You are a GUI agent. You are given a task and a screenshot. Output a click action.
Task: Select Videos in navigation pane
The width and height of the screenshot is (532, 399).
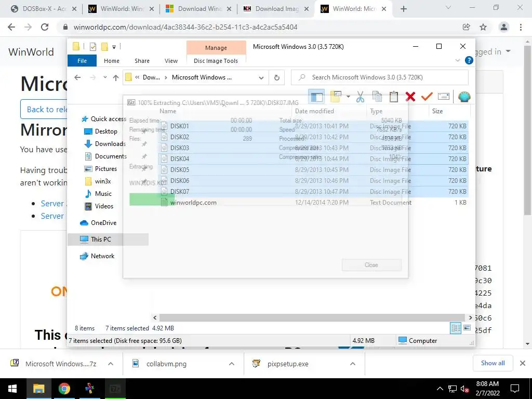[x=104, y=206]
